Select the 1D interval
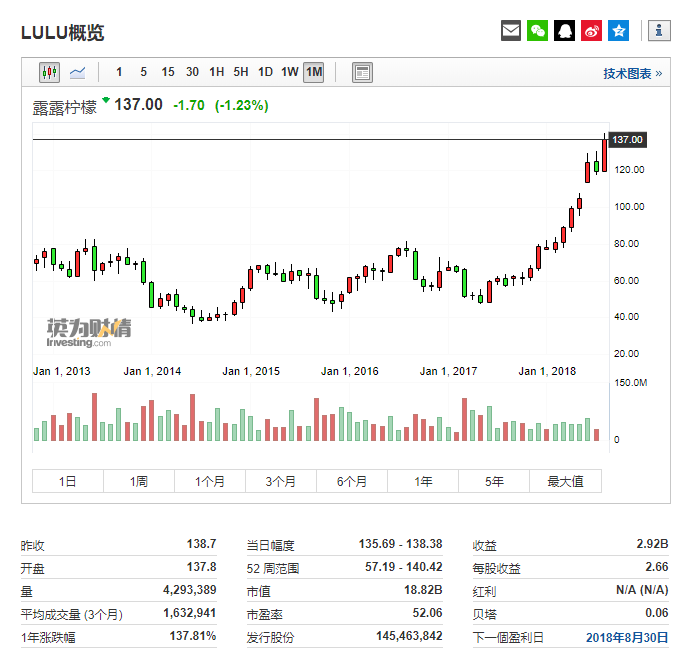Image resolution: width=685 pixels, height=659 pixels. (265, 72)
